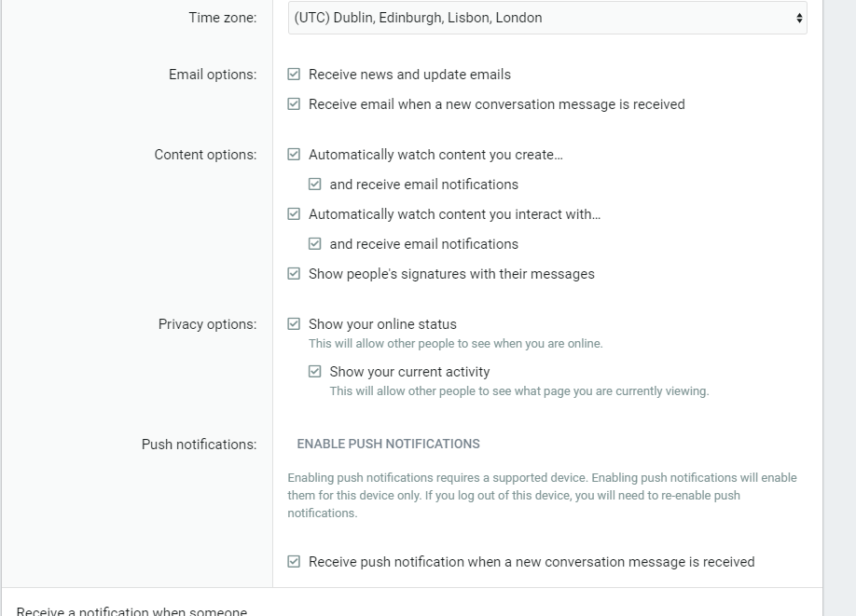The image size is (856, 616).
Task: Toggle push notification for new conversation message
Action: tap(294, 561)
